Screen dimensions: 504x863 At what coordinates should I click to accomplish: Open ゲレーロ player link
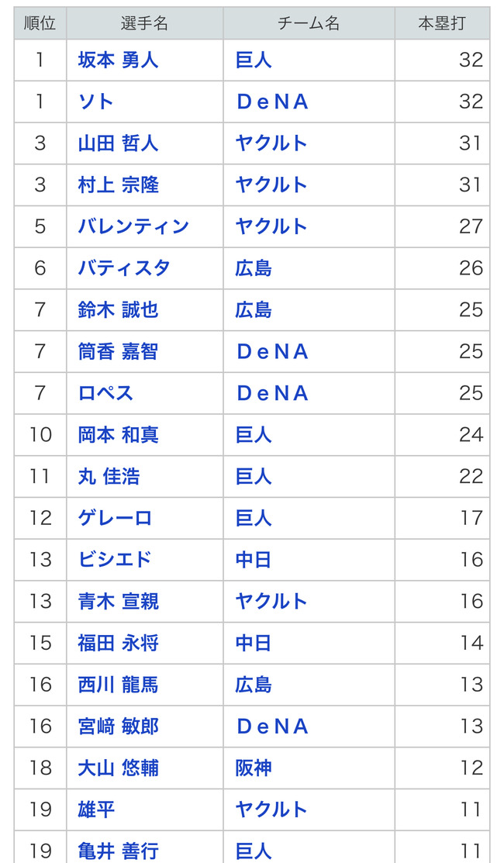click(115, 518)
